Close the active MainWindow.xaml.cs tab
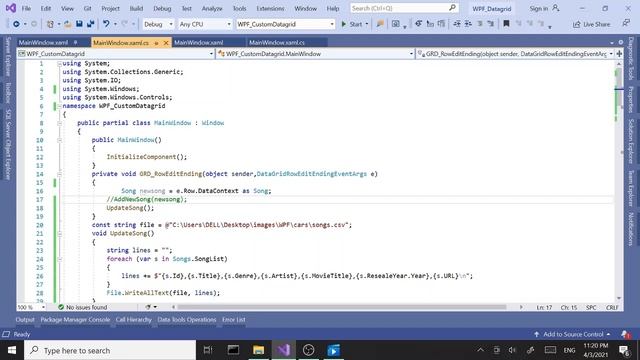 (x=166, y=42)
